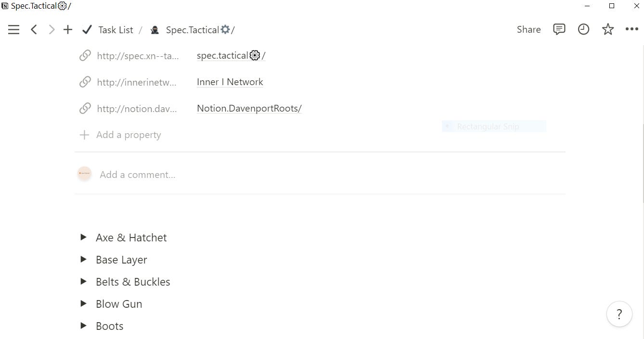Open the sidebar hamburger menu
The width and height of the screenshot is (644, 339).
[x=13, y=30]
